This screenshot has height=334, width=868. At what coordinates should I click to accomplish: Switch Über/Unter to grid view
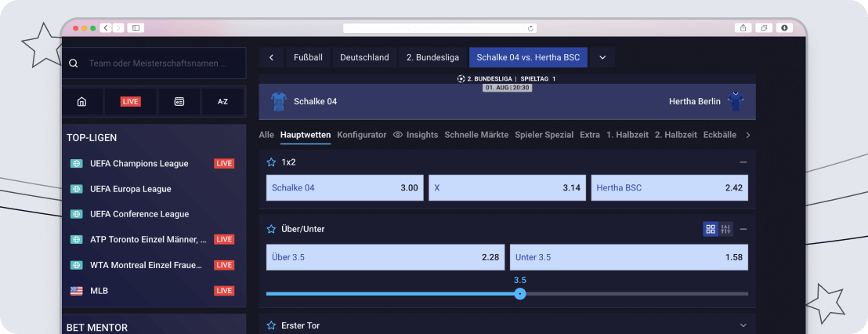711,229
